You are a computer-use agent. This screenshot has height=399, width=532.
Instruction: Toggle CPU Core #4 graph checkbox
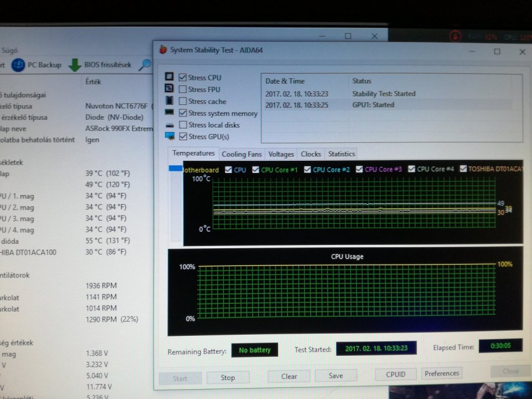click(x=412, y=168)
